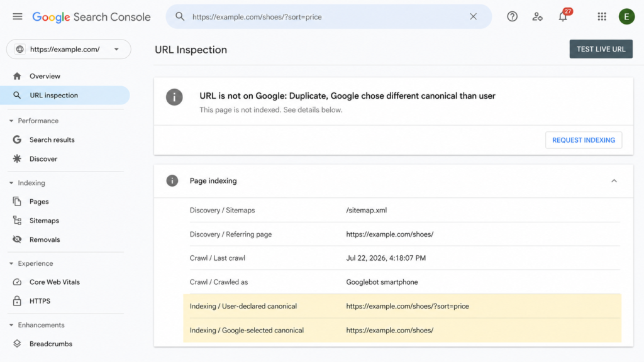The height and width of the screenshot is (362, 644).
Task: Click the Core Web Vitals gauge icon
Action: 17,282
